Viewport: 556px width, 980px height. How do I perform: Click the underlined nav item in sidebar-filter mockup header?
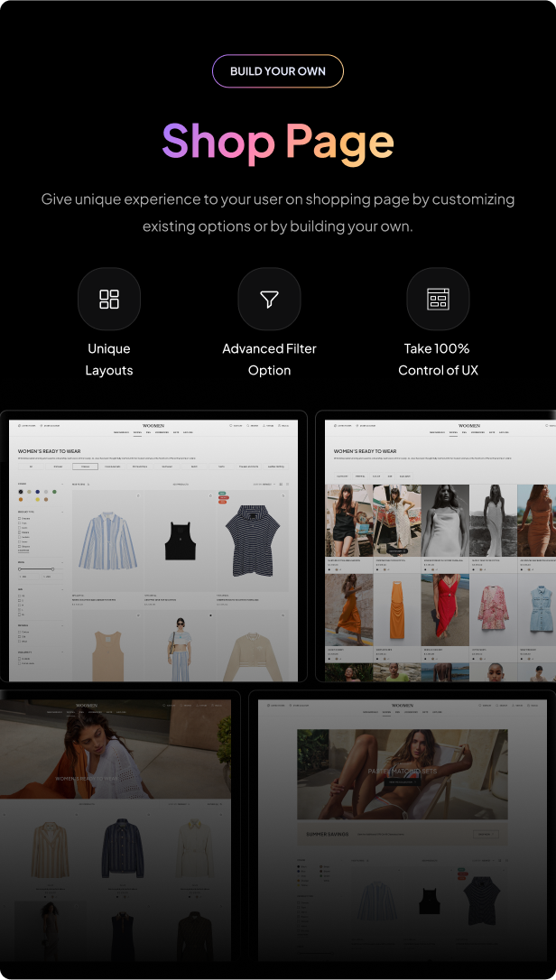[x=137, y=432]
